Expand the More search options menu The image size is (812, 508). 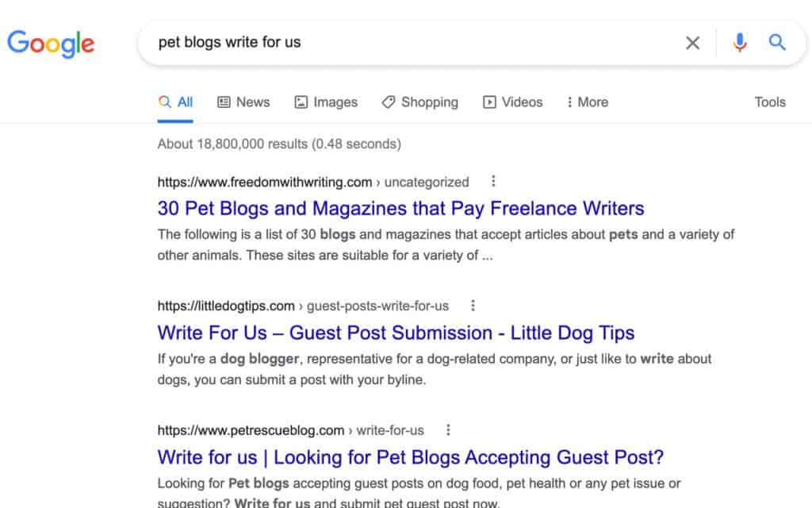(586, 102)
